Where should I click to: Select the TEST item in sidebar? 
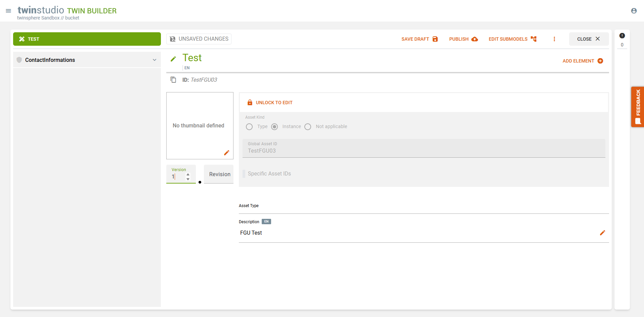(87, 39)
